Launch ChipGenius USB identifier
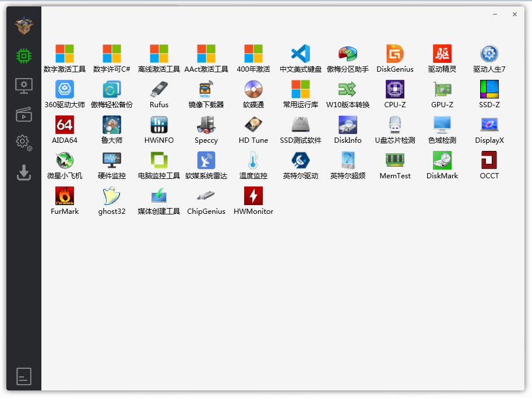The height and width of the screenshot is (398, 532). pyautogui.click(x=206, y=196)
